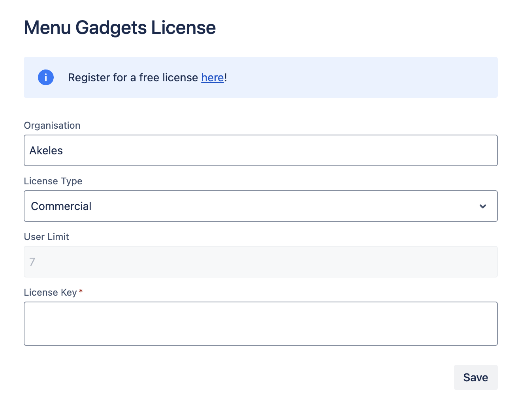Click the red asterisk next to License Key
The image size is (516, 420).
(x=81, y=292)
